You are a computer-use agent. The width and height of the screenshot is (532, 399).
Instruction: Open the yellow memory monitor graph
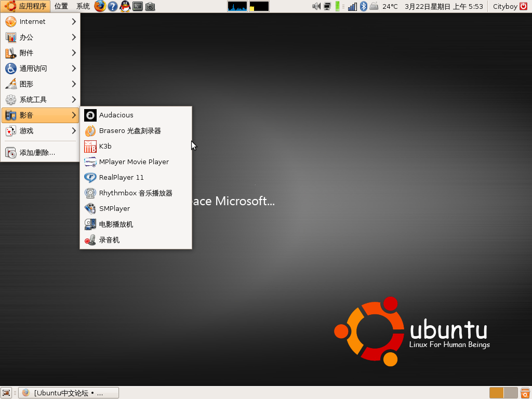pos(259,6)
